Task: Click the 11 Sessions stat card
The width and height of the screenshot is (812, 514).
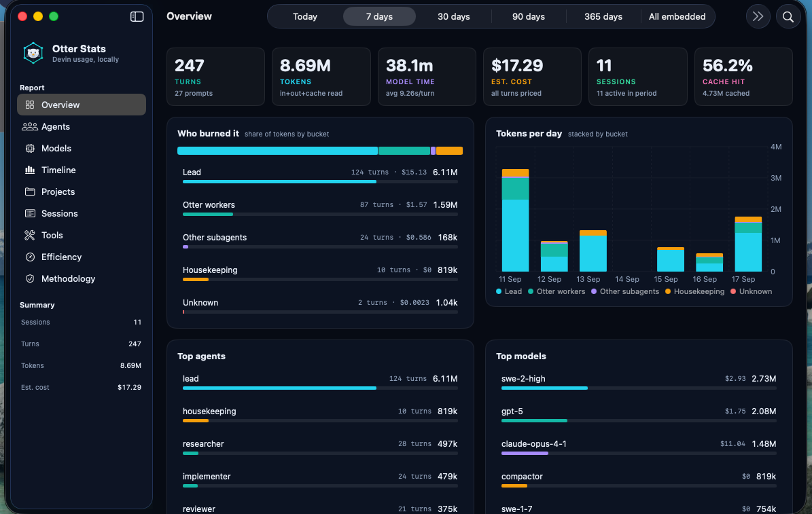Action: (x=638, y=77)
